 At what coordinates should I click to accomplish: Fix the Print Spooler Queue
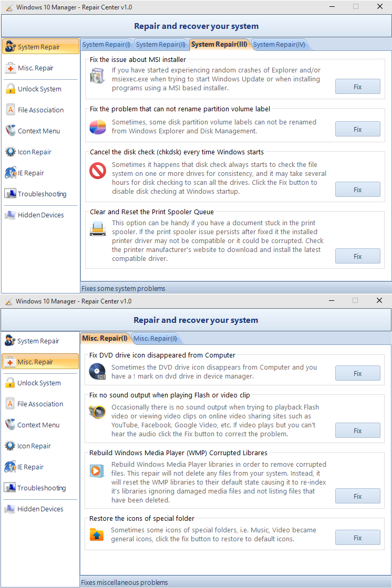point(357,256)
